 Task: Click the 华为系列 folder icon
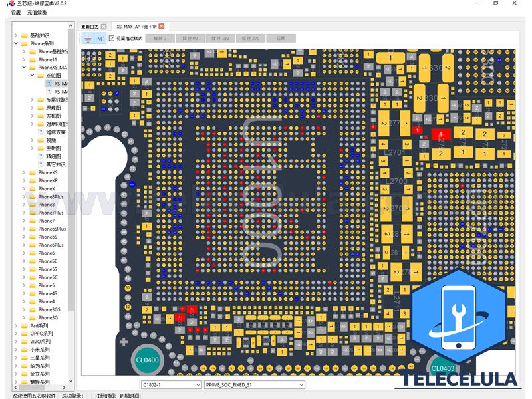25,366
